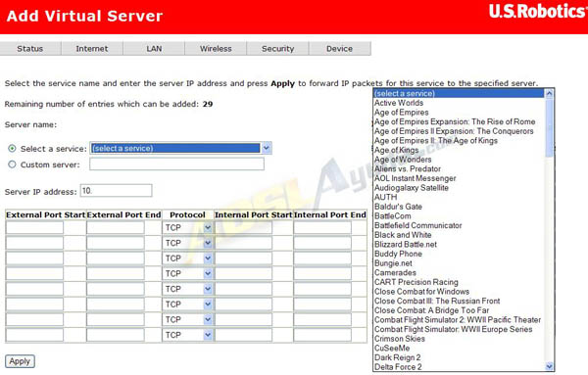588x375 pixels.
Task: Click the last row External Port Start field
Action: pyautogui.click(x=34, y=335)
